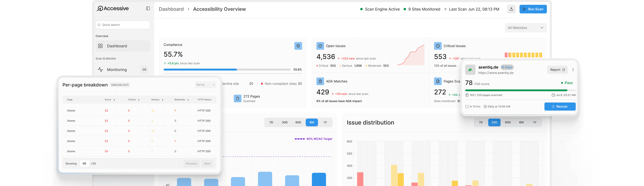Sort by Serious column arrow
The height and width of the screenshot is (186, 644).
163,100
